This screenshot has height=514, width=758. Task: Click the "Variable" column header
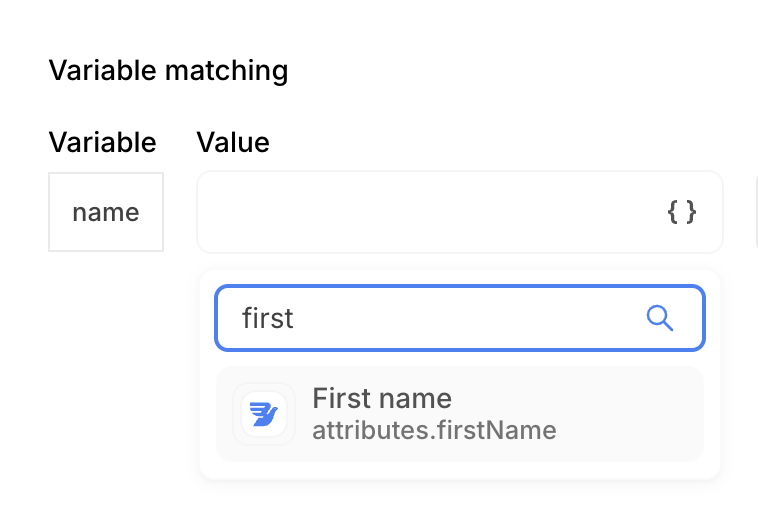[x=102, y=142]
